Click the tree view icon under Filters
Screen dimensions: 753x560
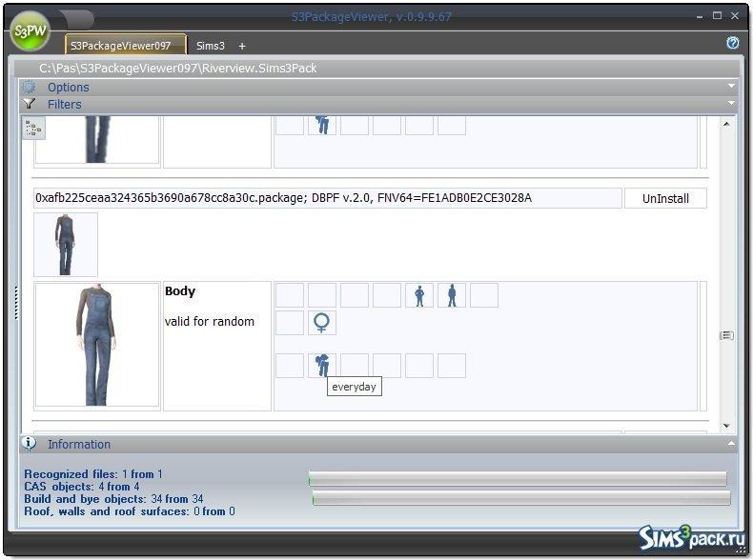tap(33, 128)
